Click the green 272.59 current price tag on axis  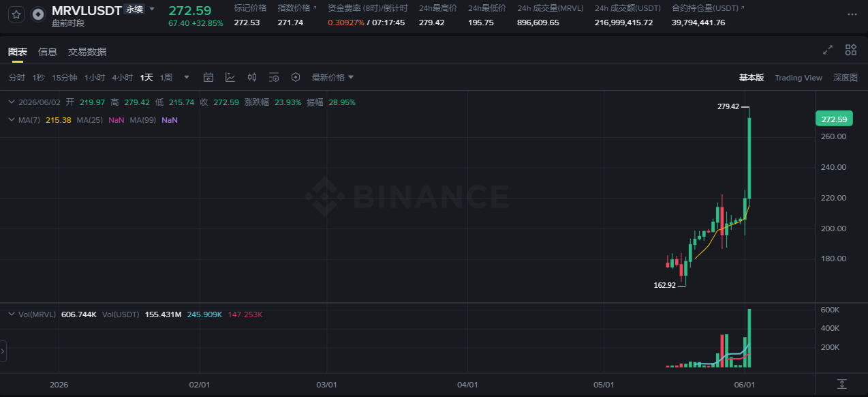835,119
